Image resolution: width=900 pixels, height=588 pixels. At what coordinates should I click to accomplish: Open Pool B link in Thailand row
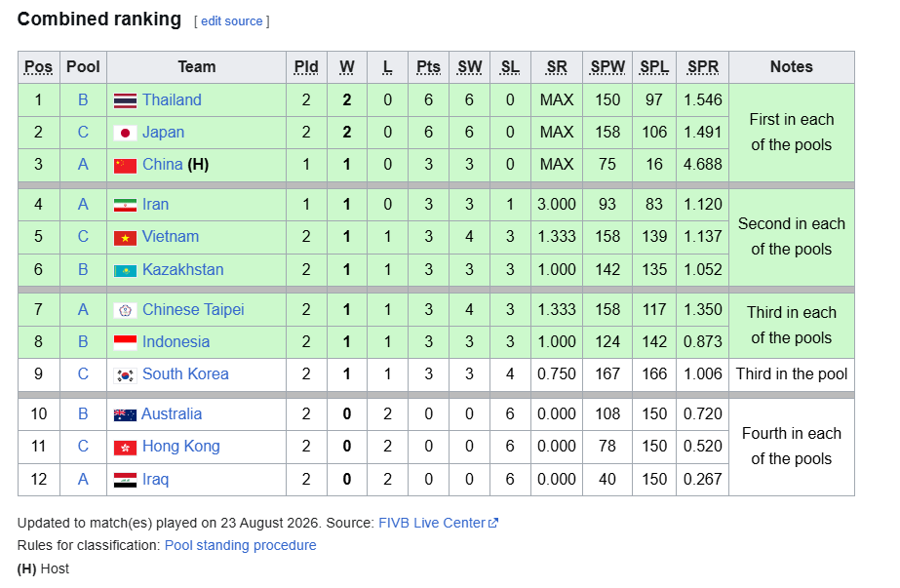(83, 99)
